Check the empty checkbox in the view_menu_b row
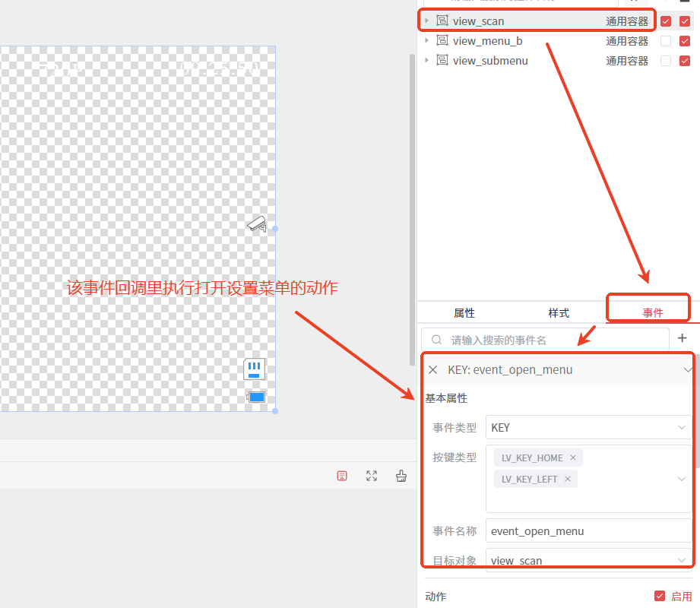This screenshot has height=608, width=700. pos(666,41)
